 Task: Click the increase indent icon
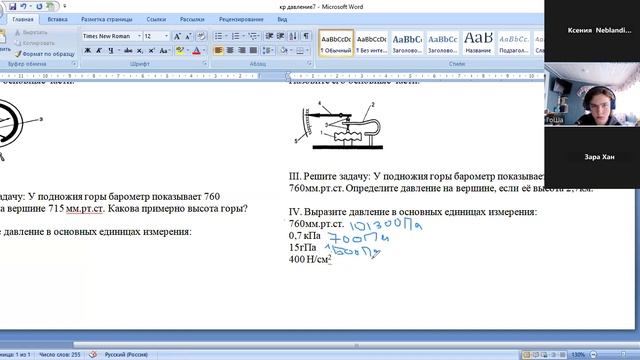pos(280,36)
